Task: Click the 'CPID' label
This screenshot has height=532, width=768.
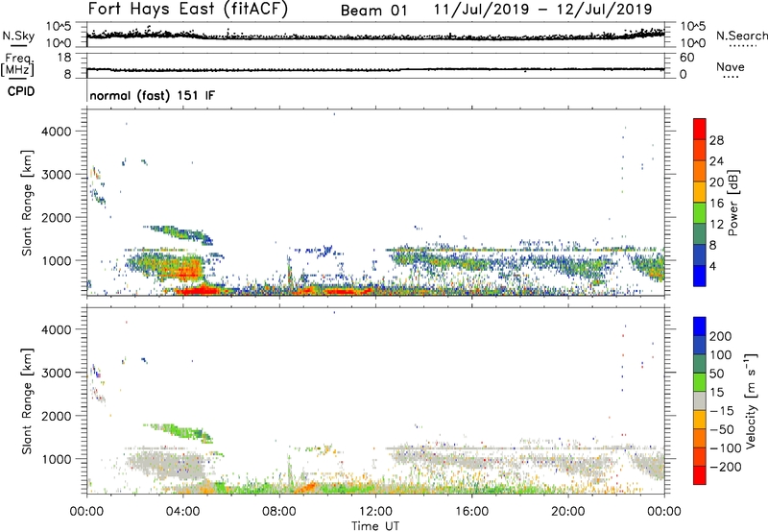Action: coord(21,91)
